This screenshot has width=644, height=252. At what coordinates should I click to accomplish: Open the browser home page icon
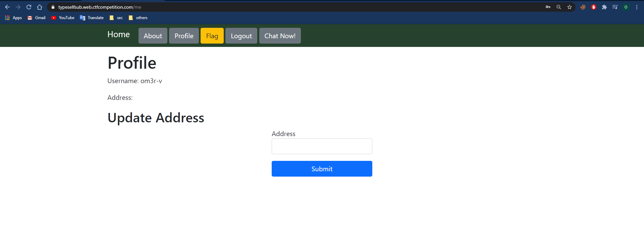pos(40,7)
